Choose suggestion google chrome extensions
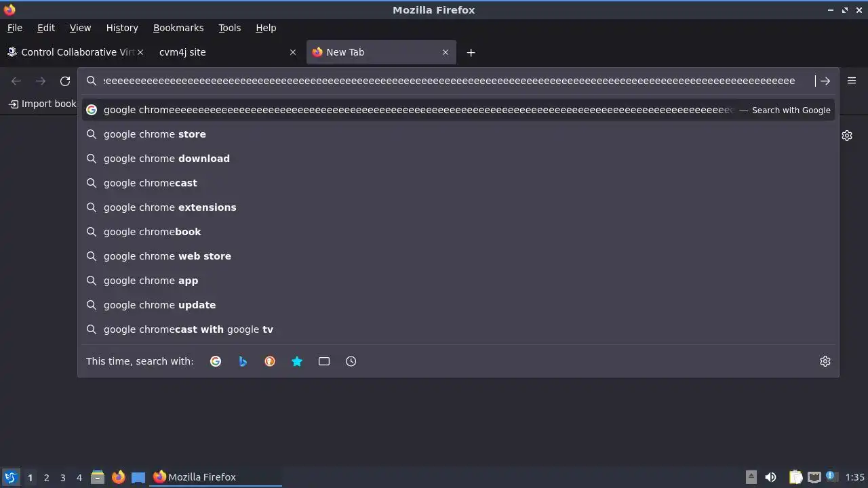Screen dimensions: 868x488 458,207
